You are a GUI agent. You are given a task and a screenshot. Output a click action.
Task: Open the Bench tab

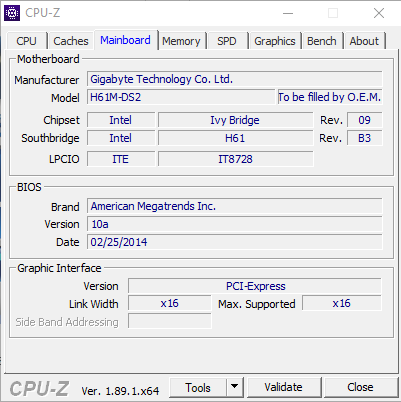point(322,41)
